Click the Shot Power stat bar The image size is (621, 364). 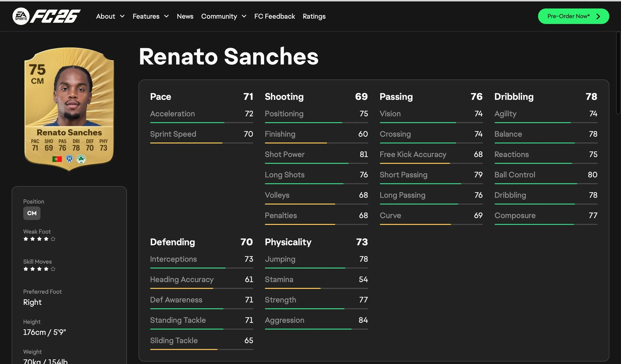point(316,163)
